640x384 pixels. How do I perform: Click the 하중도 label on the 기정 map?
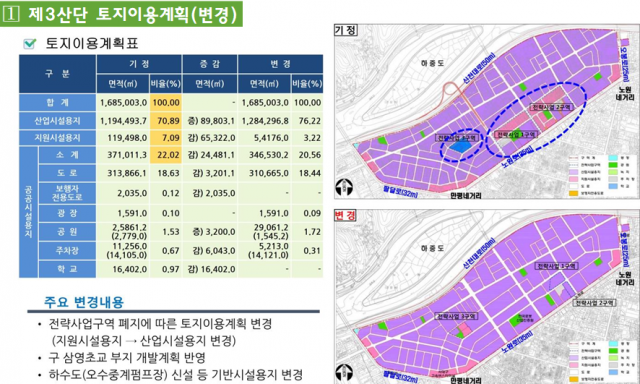tap(432, 63)
